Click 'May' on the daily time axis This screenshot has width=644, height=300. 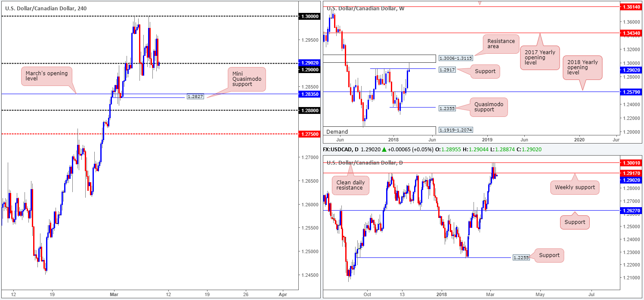point(540,295)
